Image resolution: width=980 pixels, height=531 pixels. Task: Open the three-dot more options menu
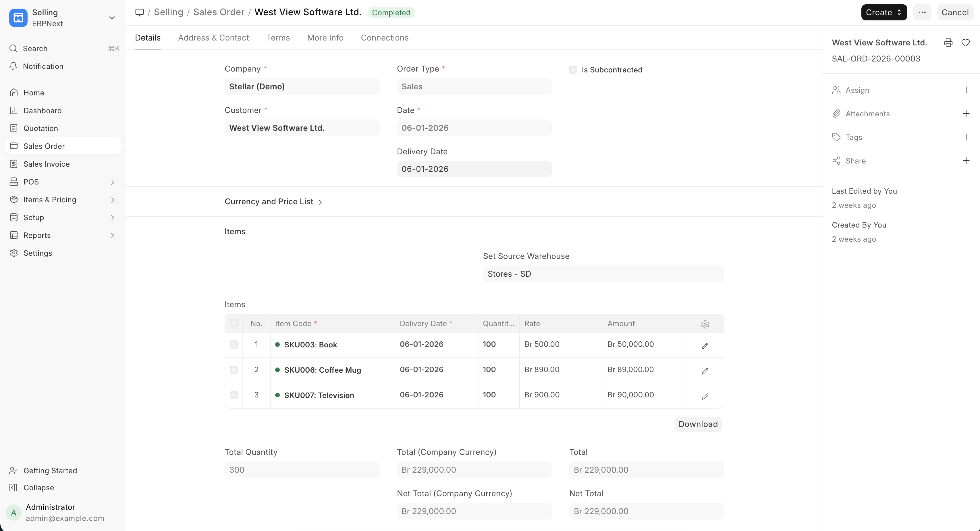pyautogui.click(x=922, y=12)
